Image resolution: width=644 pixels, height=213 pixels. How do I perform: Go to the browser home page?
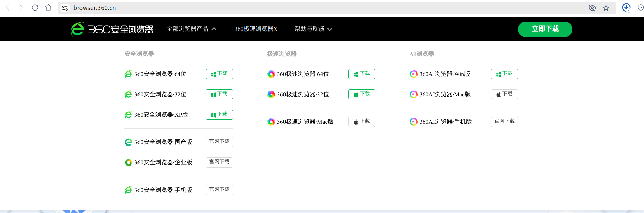click(48, 7)
